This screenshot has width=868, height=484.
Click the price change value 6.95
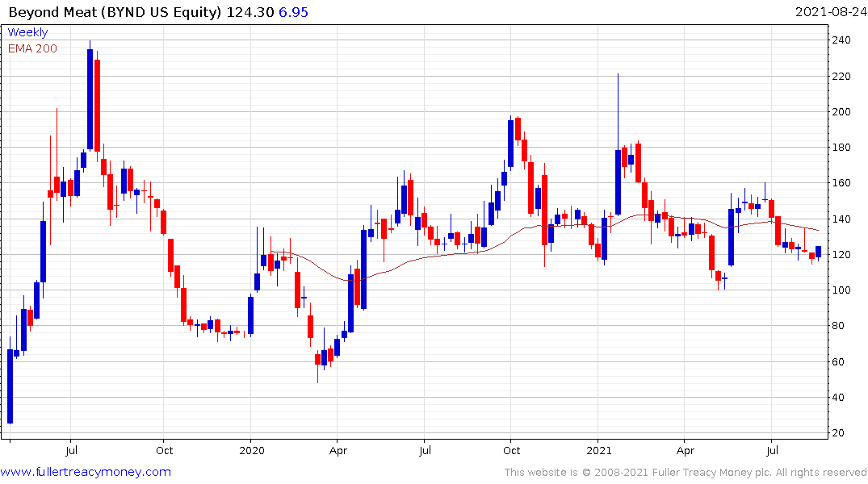pyautogui.click(x=293, y=12)
